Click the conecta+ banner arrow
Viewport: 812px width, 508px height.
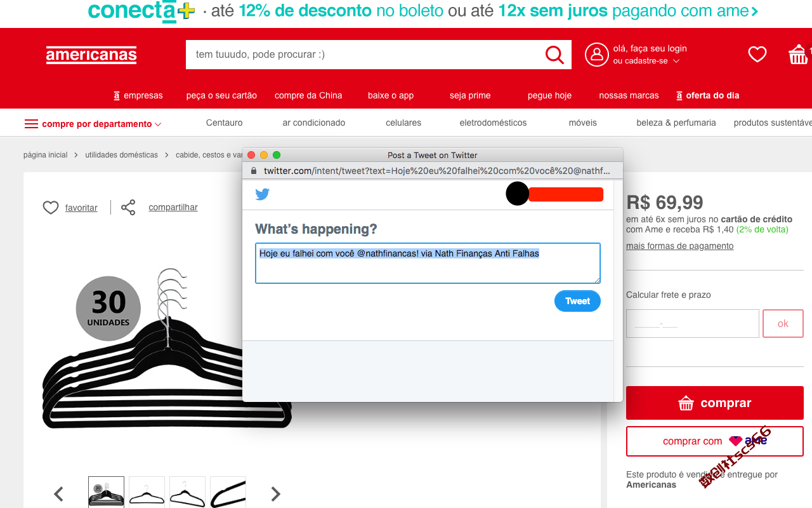pos(754,11)
